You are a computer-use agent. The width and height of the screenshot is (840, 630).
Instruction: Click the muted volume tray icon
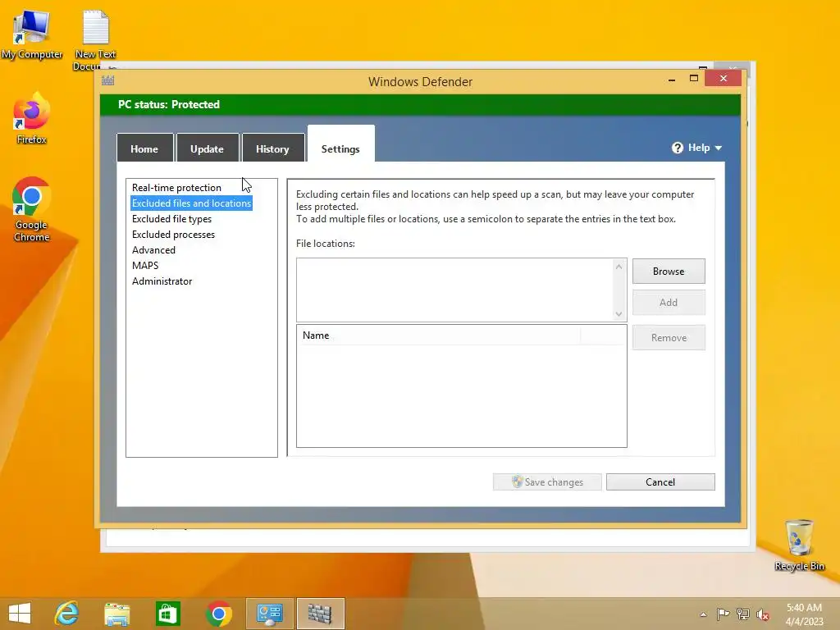click(x=763, y=614)
